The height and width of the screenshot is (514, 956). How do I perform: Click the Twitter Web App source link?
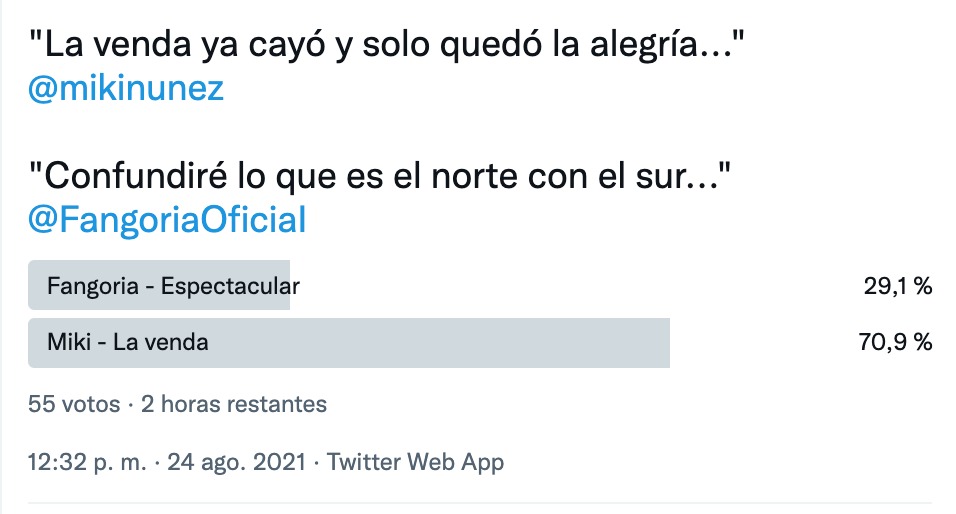[415, 462]
